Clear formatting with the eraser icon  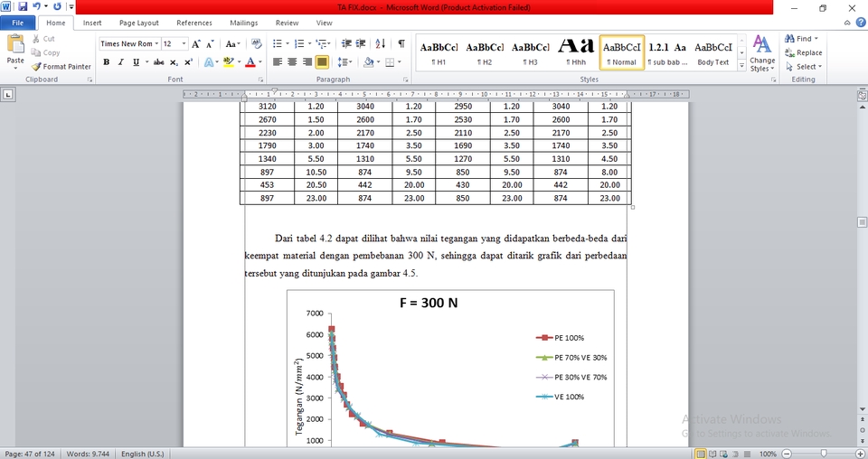[256, 43]
